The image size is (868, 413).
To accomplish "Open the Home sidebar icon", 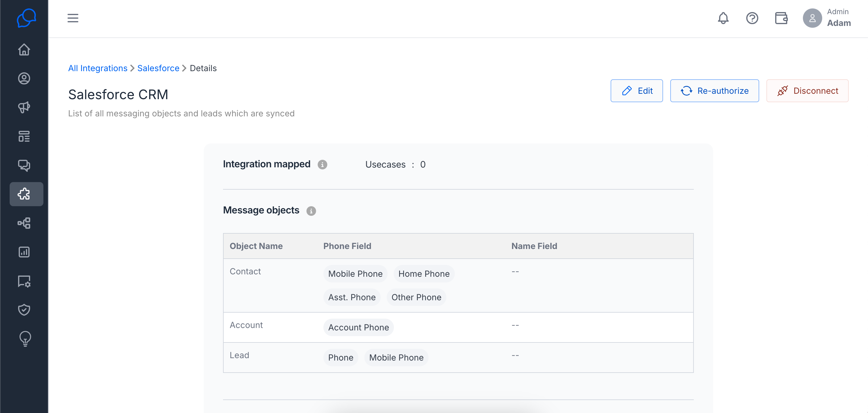I will (x=24, y=49).
